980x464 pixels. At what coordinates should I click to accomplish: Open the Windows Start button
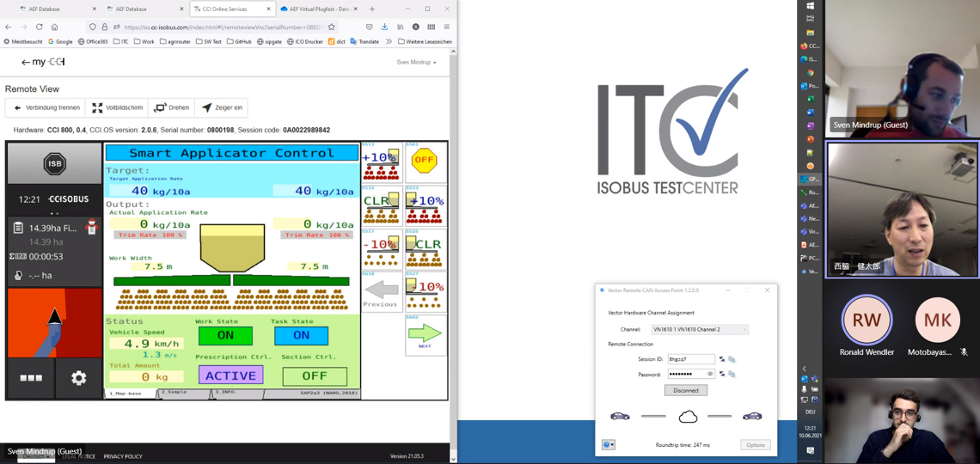tap(810, 6)
